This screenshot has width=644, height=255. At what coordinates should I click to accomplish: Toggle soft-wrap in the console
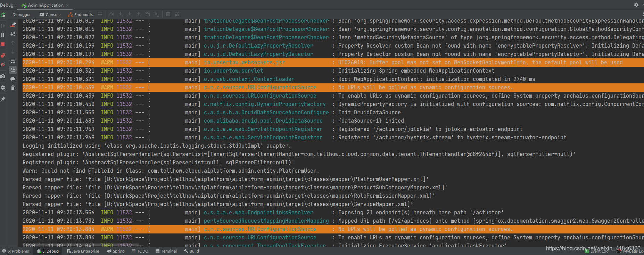pos(13,61)
